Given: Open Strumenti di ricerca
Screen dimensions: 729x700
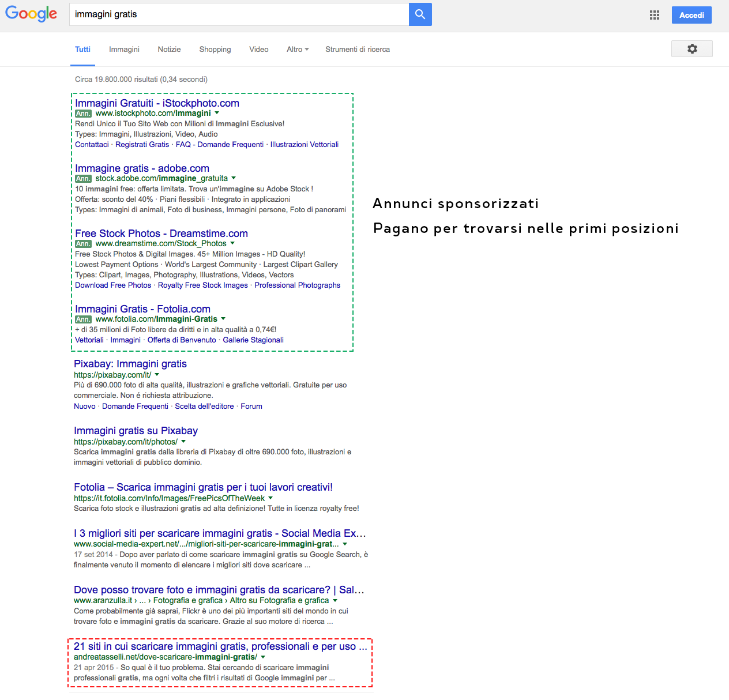Looking at the screenshot, I should (358, 50).
